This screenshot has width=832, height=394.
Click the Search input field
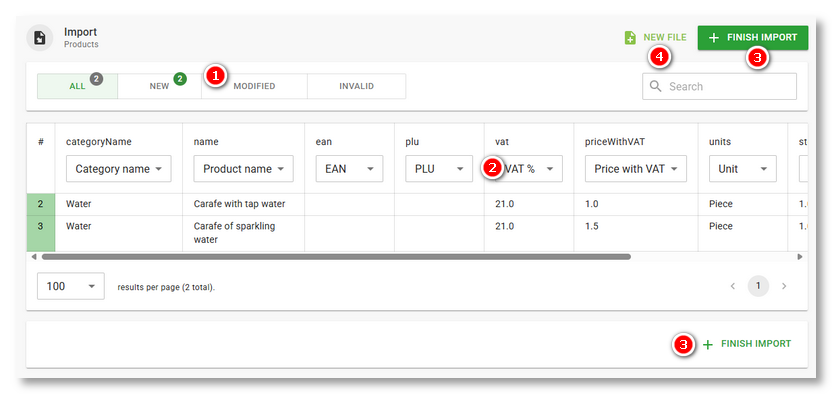click(720, 86)
